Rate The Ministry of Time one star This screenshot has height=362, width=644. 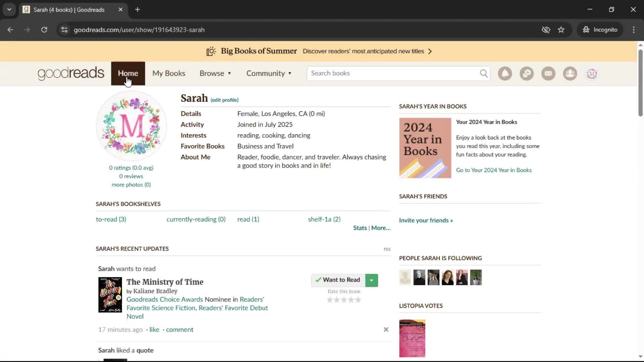(x=330, y=300)
